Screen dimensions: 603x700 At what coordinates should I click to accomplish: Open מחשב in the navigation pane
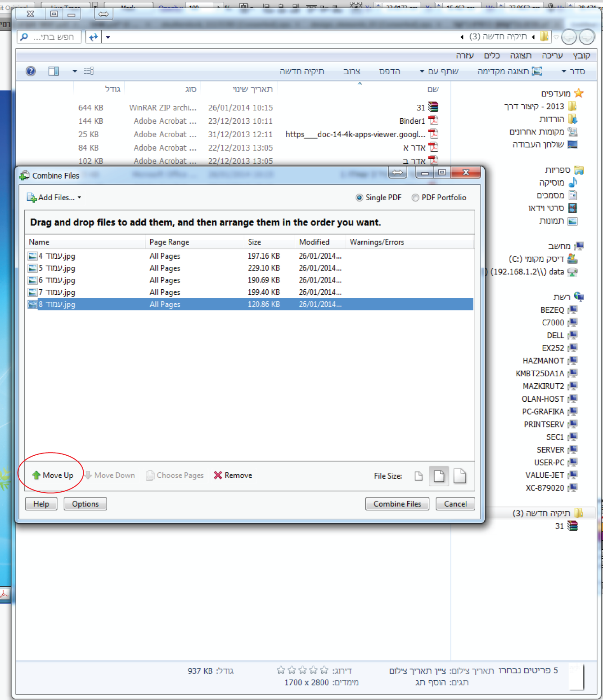pyautogui.click(x=566, y=246)
